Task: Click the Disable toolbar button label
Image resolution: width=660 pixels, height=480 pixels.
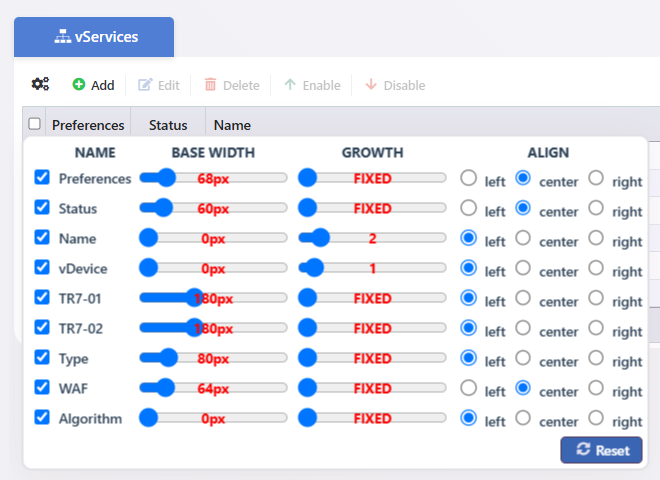Action: coord(405,85)
